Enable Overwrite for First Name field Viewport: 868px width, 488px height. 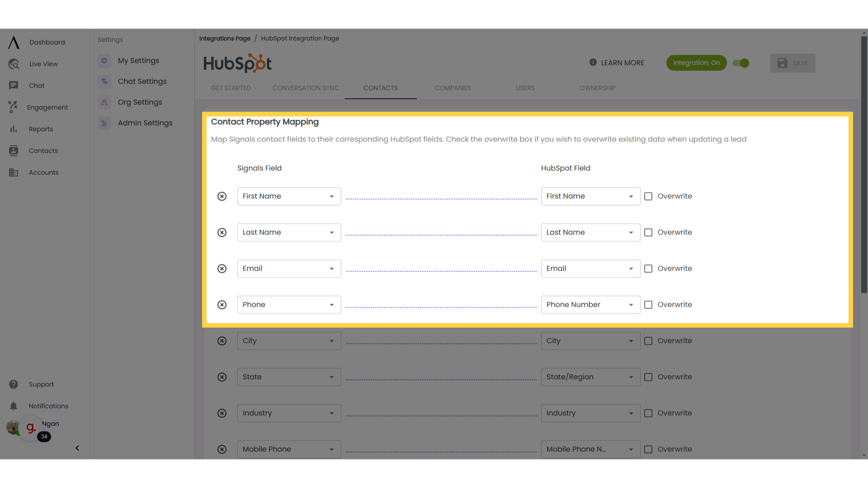click(x=648, y=196)
